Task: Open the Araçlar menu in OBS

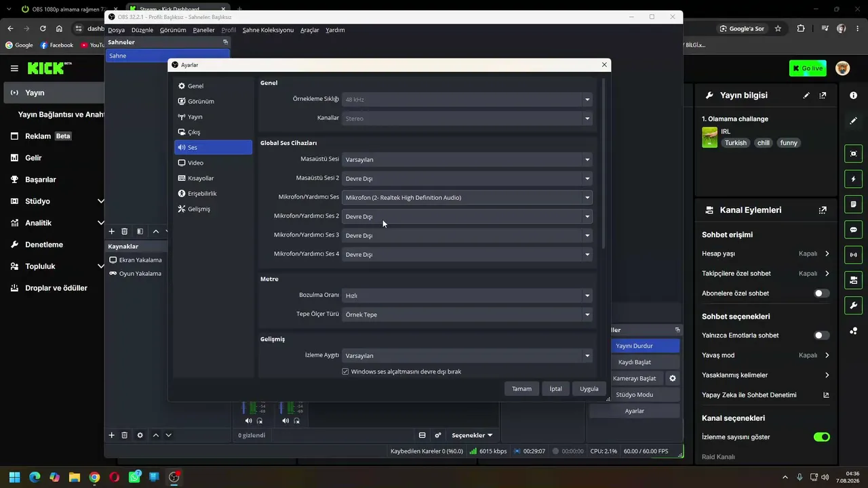Action: (309, 30)
